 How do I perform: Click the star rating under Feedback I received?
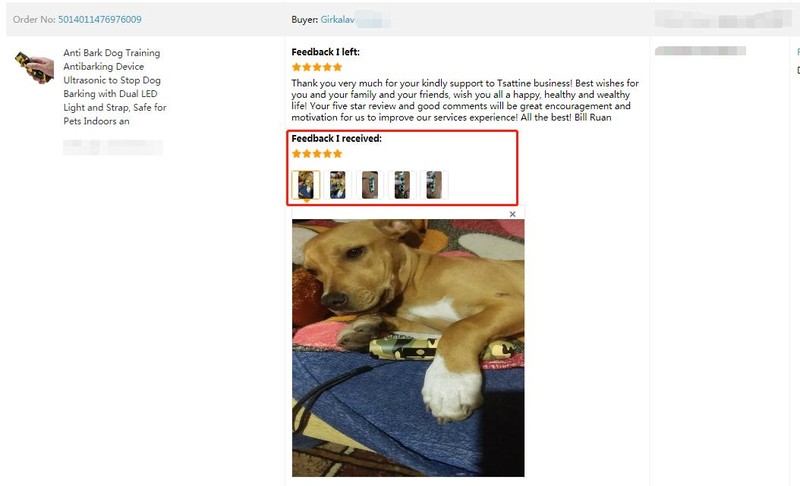pos(317,154)
